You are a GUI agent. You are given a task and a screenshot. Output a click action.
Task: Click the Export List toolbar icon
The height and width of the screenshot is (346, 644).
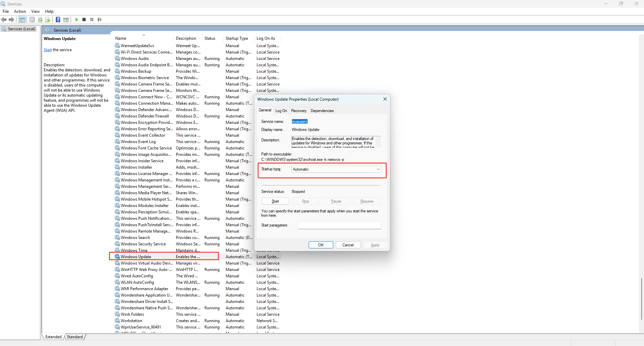[x=48, y=20]
